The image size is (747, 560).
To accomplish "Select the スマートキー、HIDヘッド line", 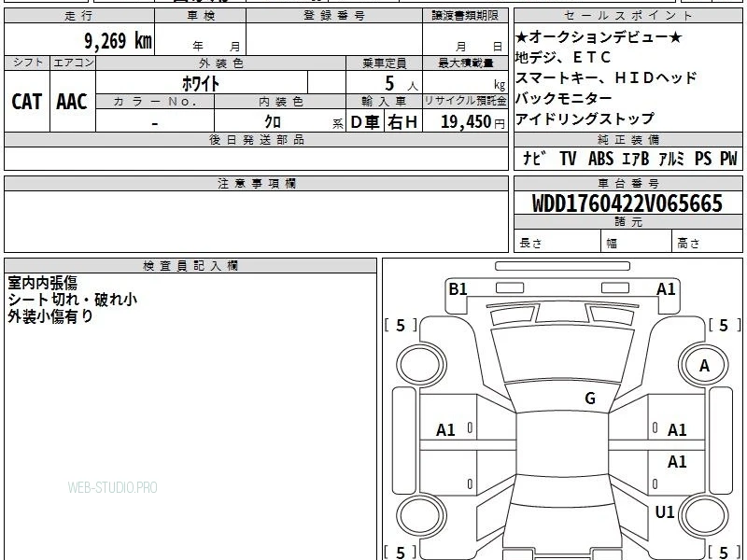I will [x=606, y=77].
